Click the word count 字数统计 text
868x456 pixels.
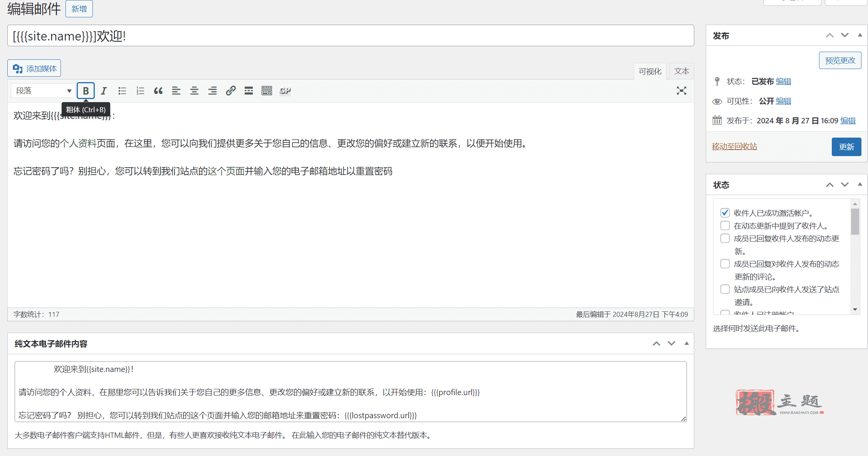click(x=36, y=315)
